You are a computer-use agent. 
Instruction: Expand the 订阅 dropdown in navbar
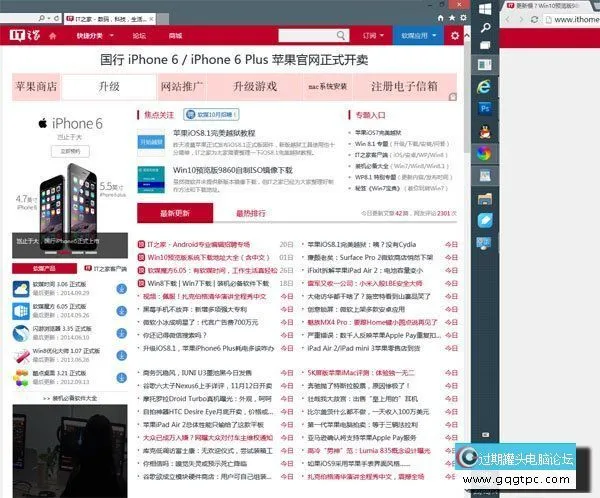[372, 35]
